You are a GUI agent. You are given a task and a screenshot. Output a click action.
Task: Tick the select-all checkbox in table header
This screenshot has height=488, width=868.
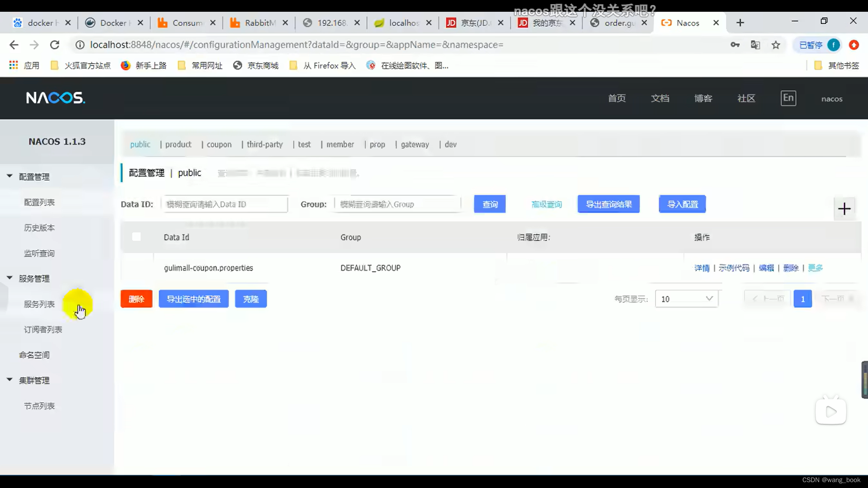pos(136,237)
